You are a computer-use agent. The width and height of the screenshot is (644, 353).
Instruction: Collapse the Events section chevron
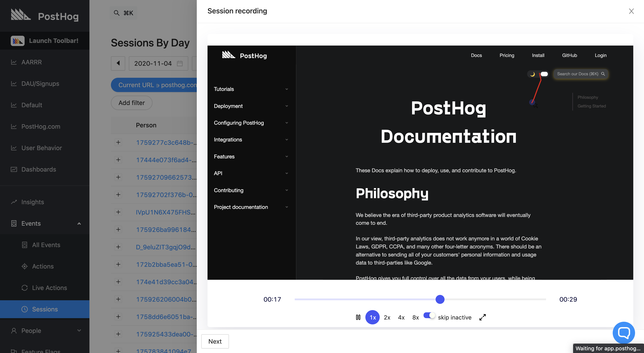(x=80, y=223)
